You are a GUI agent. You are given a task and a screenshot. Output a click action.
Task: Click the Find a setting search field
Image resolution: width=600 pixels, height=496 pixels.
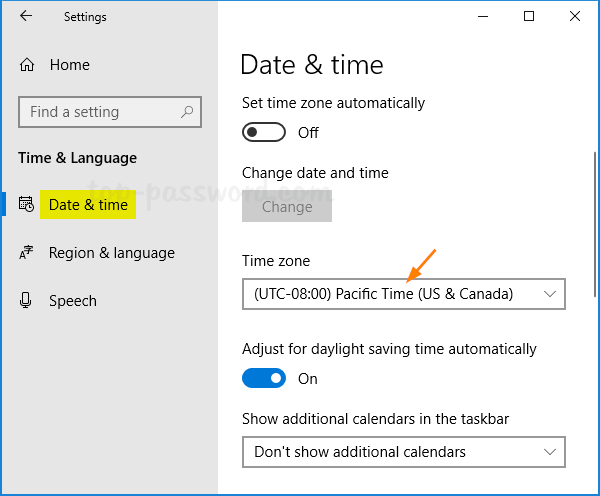point(100,111)
